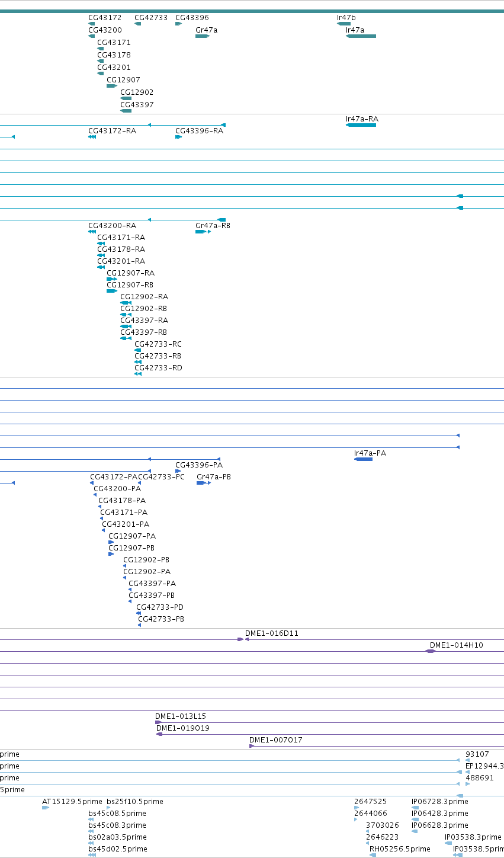The width and height of the screenshot is (504, 858).
Task: Select the CG12902-PA protein label
Action: tap(147, 572)
